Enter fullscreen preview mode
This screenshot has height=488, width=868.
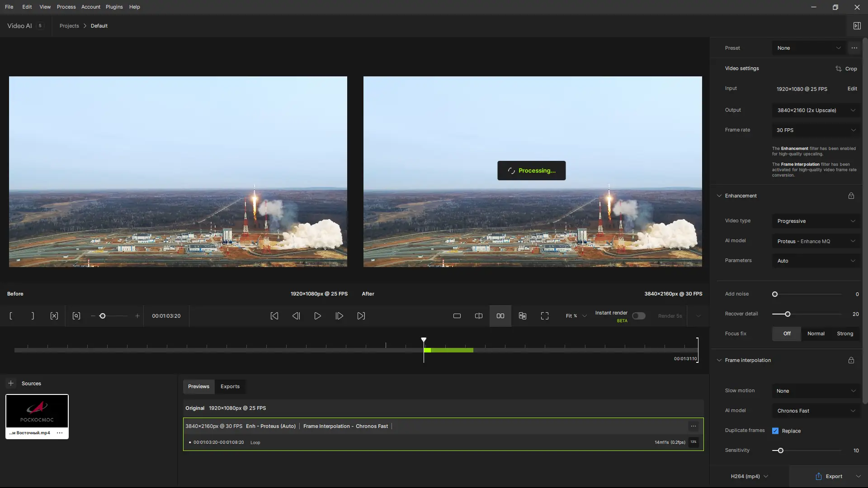545,316
